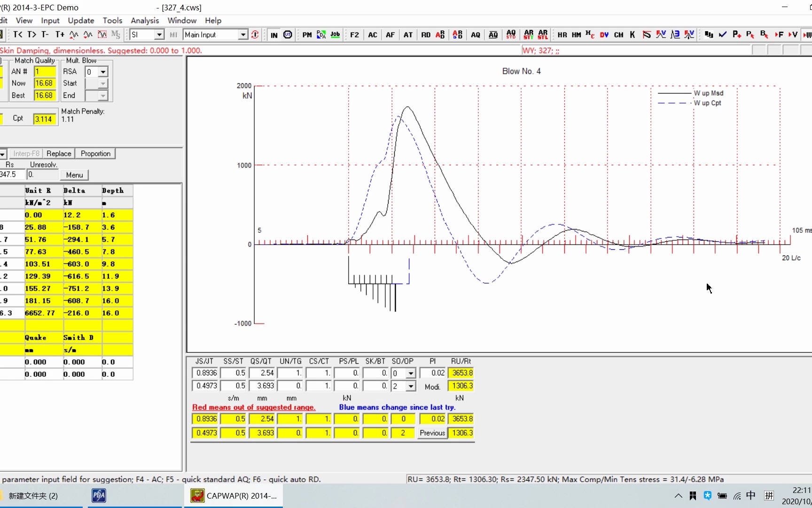812x508 pixels.
Task: Open the PDA app in taskbar
Action: [99, 496]
